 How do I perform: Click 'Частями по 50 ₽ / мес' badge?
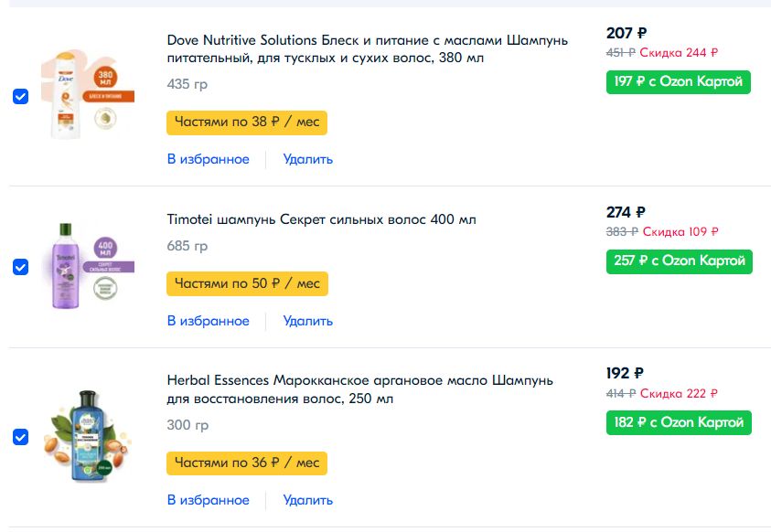pyautogui.click(x=247, y=283)
